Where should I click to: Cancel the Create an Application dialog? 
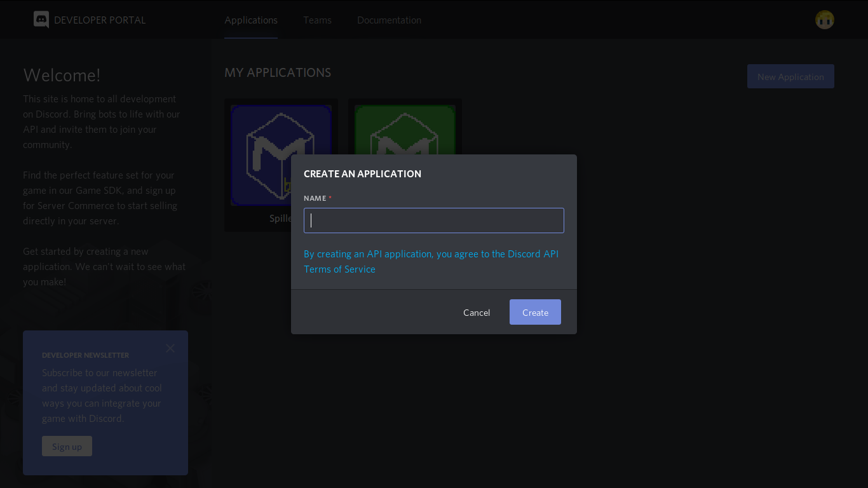[477, 312]
